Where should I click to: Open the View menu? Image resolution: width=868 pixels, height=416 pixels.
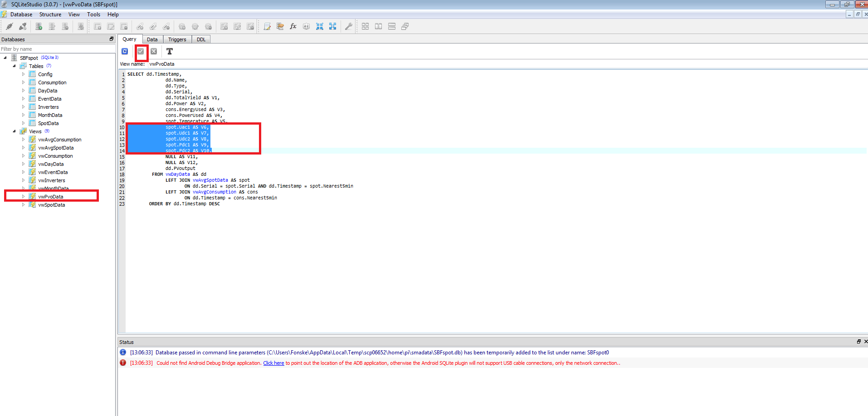click(74, 15)
